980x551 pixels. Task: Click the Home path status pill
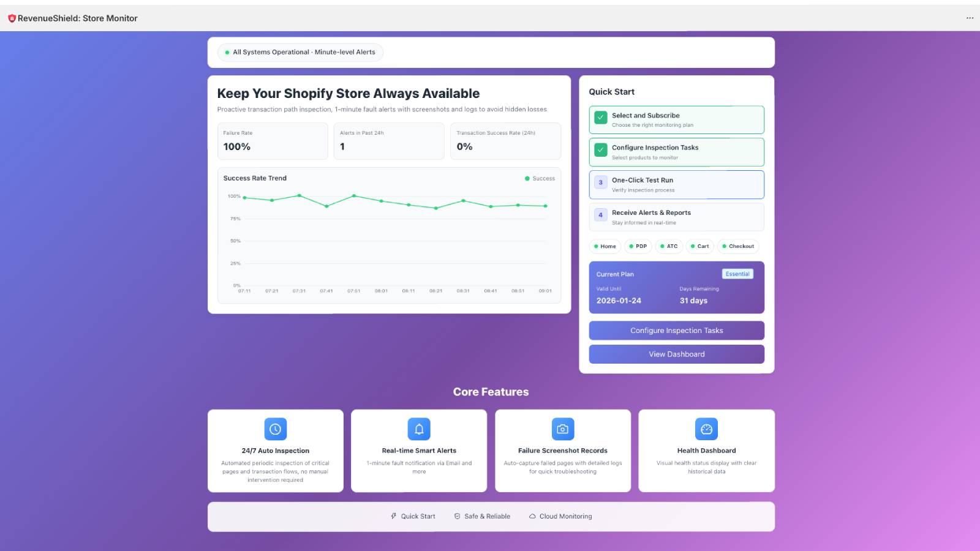(605, 246)
